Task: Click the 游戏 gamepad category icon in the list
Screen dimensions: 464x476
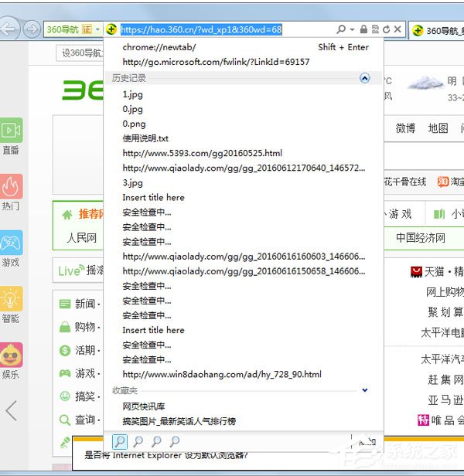Action: pos(65,373)
